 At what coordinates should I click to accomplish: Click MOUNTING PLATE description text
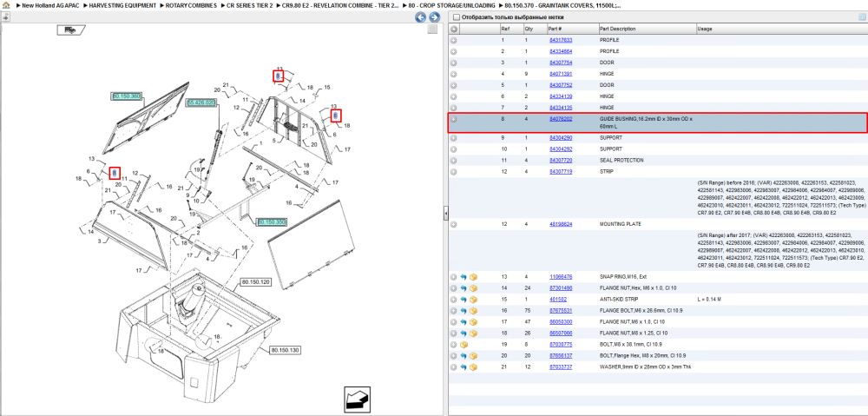[621, 224]
